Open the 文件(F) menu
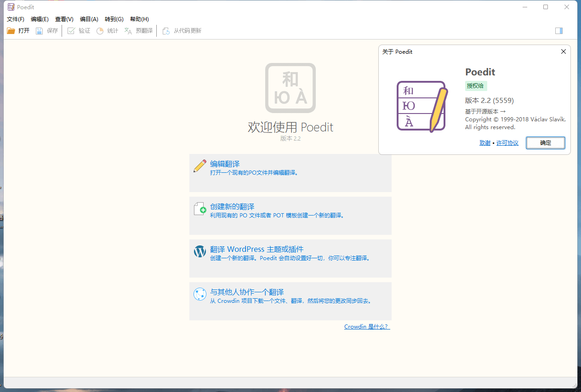 click(x=16, y=19)
